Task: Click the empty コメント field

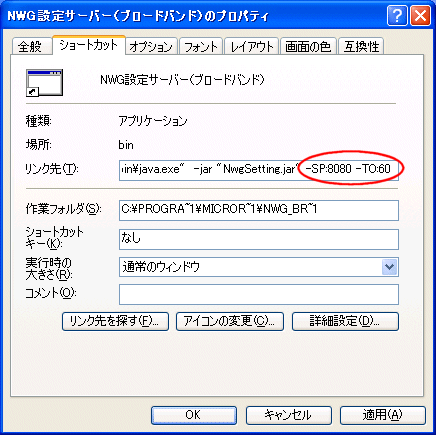Action: [x=259, y=294]
